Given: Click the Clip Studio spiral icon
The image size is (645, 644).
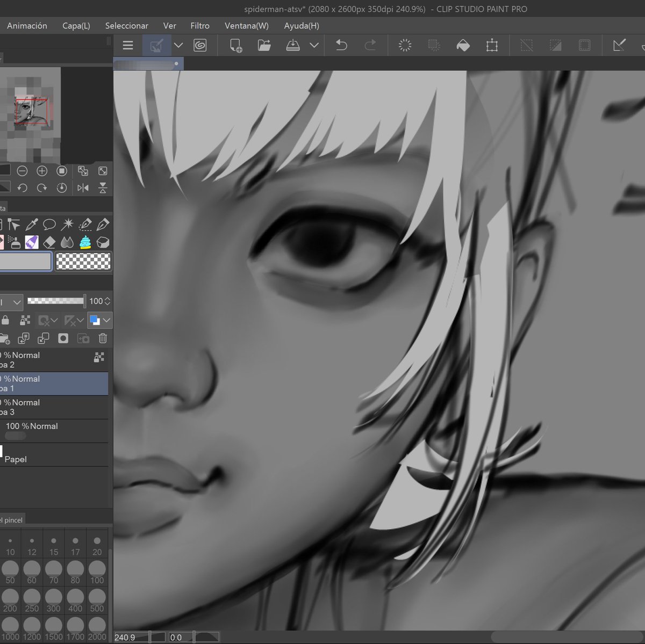Looking at the screenshot, I should (x=200, y=46).
